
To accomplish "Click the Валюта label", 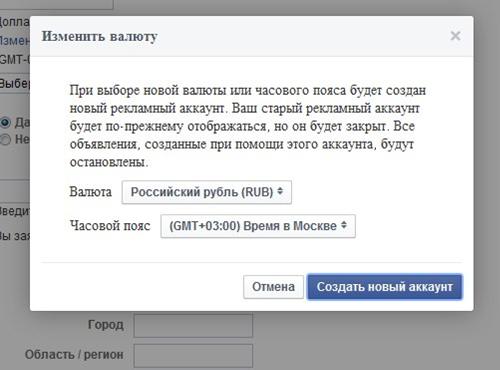I will pos(91,192).
